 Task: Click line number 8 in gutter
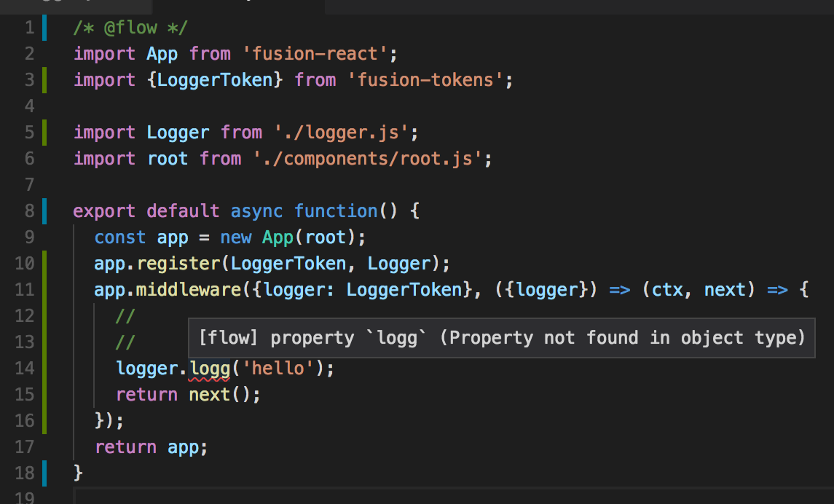(30, 211)
